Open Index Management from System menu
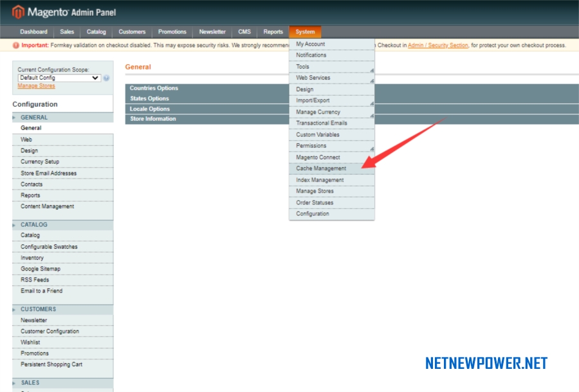Image resolution: width=579 pixels, height=392 pixels. (331, 180)
